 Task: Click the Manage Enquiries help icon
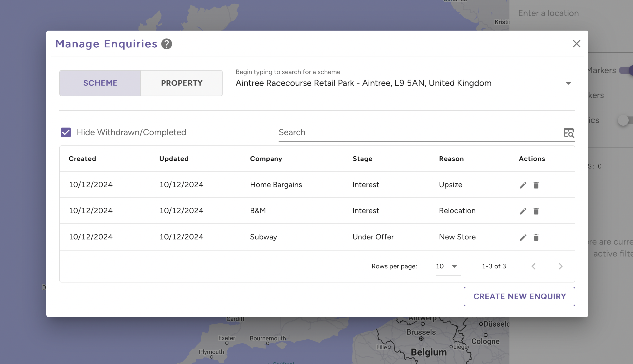[x=167, y=44]
